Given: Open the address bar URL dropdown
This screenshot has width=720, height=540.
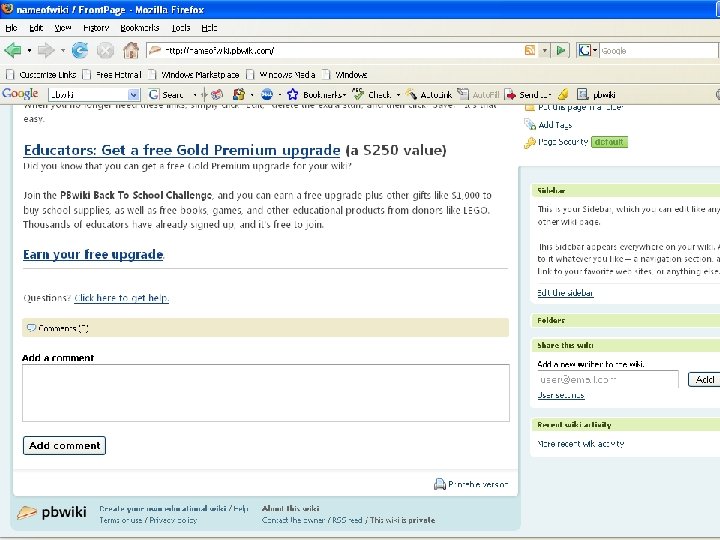Looking at the screenshot, I should click(x=545, y=51).
